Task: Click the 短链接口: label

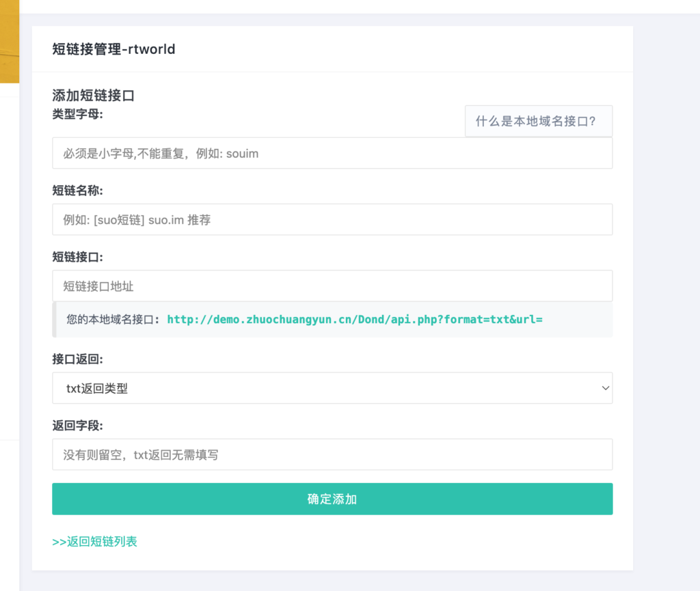Action: tap(78, 257)
